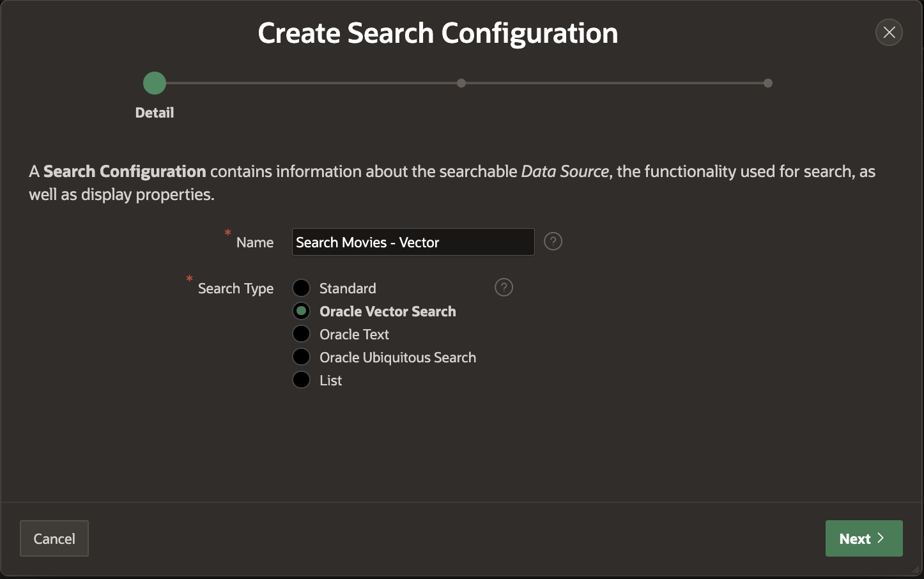Select the Standard search type
Image resolution: width=924 pixels, height=579 pixels.
[x=301, y=288]
